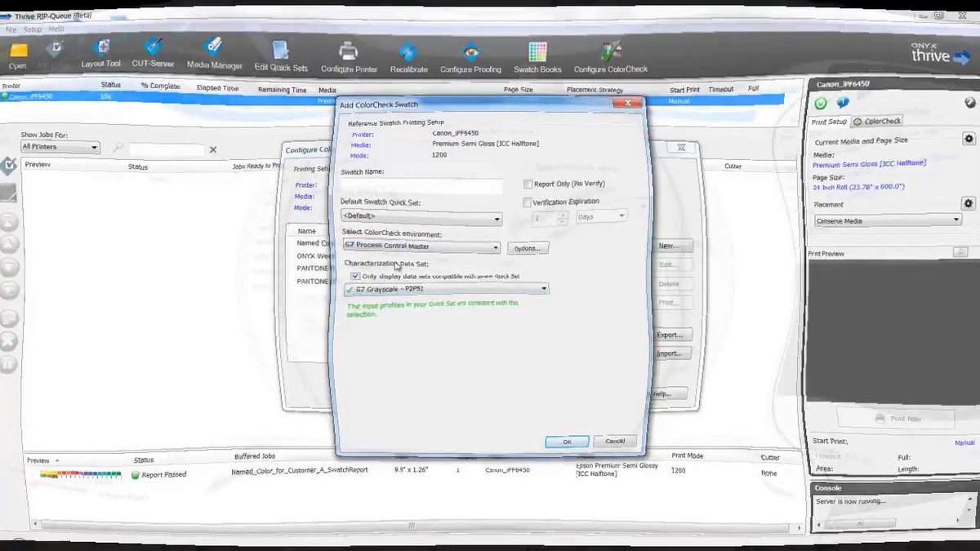Image resolution: width=980 pixels, height=551 pixels.
Task: Switch to the Print Setup tab
Action: tap(829, 122)
